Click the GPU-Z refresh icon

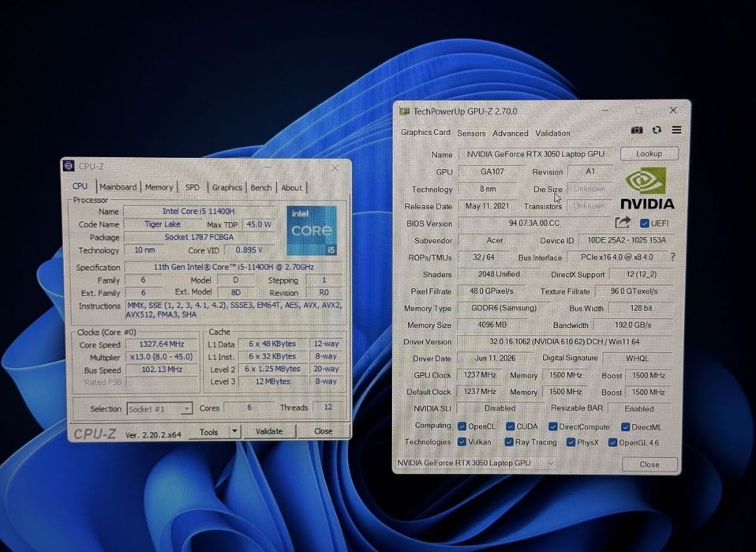pos(657,130)
